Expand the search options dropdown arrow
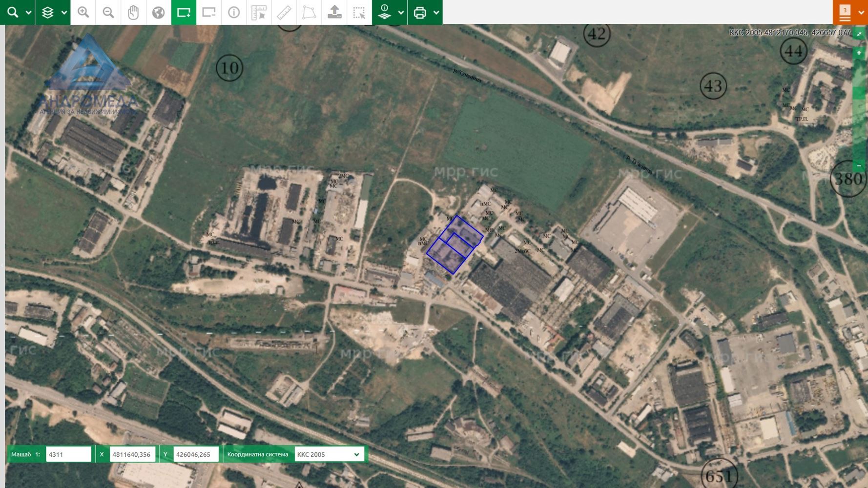This screenshot has width=868, height=488. [28, 13]
